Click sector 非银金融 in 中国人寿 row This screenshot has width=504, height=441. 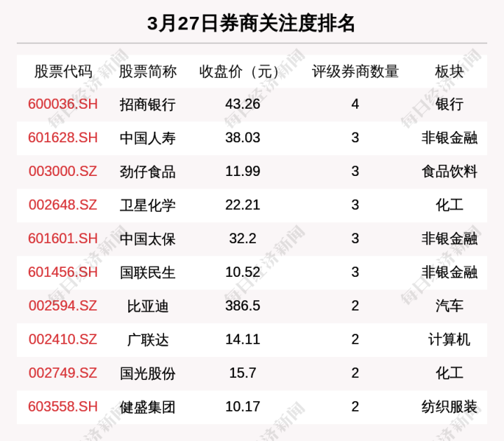coord(449,138)
